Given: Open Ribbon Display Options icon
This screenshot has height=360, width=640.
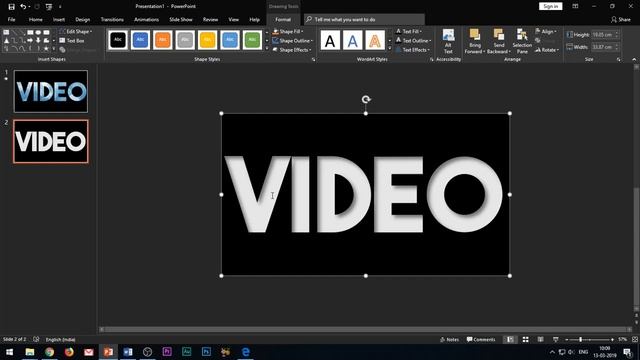Looking at the screenshot, I should (x=575, y=7).
